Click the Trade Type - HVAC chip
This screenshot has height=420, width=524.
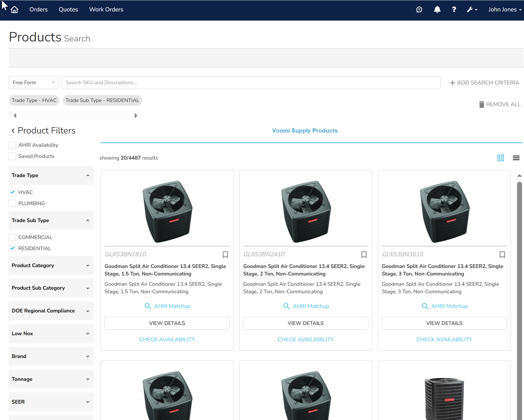tap(34, 100)
